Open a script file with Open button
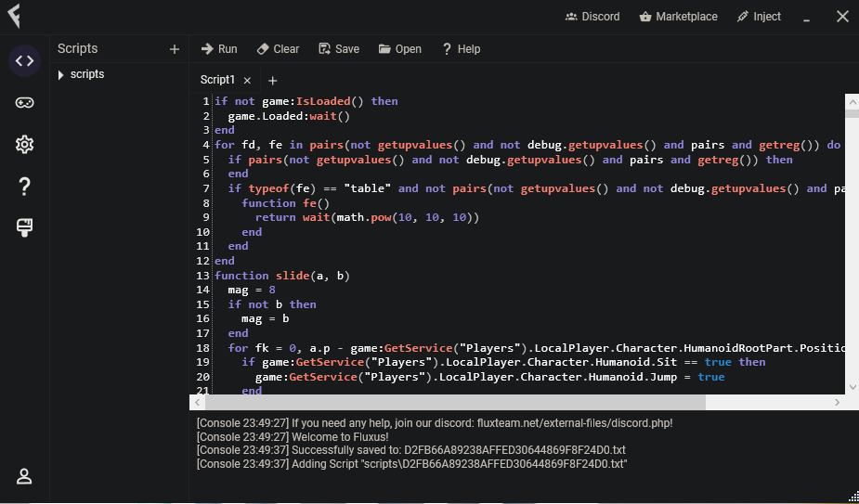The image size is (859, 504). point(400,49)
